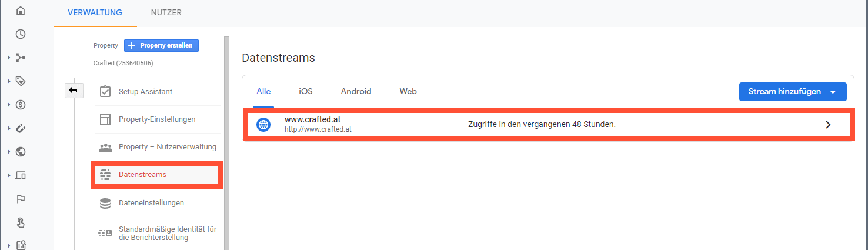Screen dimensions: 868x250
Task: Switch to the NUTZER tab
Action: pyautogui.click(x=166, y=12)
